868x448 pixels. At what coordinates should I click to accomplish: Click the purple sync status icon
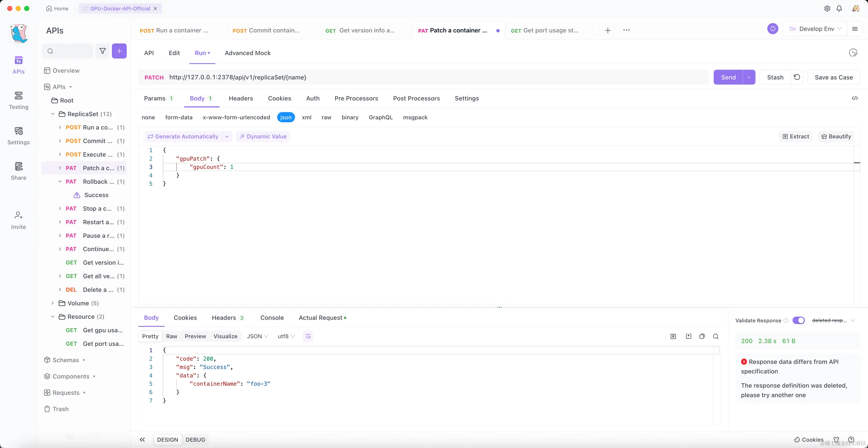[773, 29]
